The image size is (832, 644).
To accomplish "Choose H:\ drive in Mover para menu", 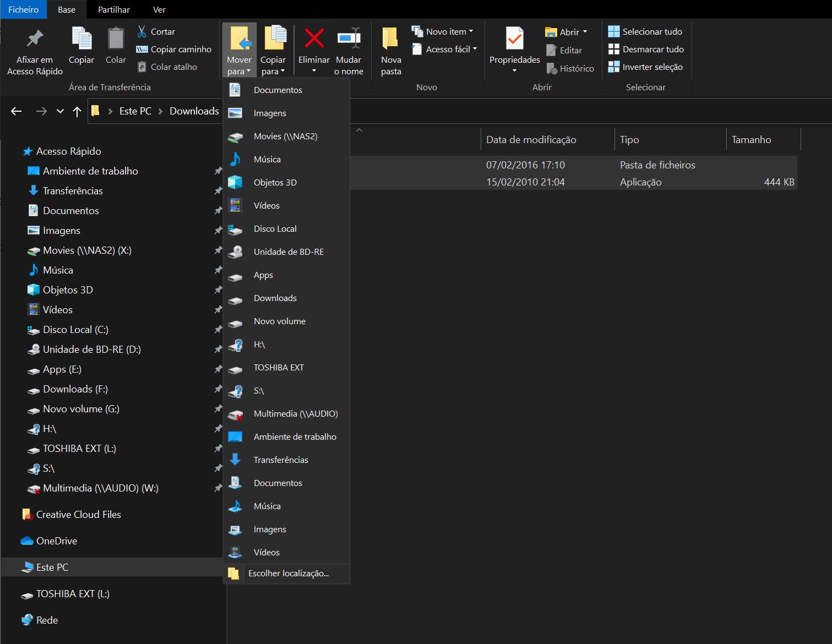I will tap(286, 344).
